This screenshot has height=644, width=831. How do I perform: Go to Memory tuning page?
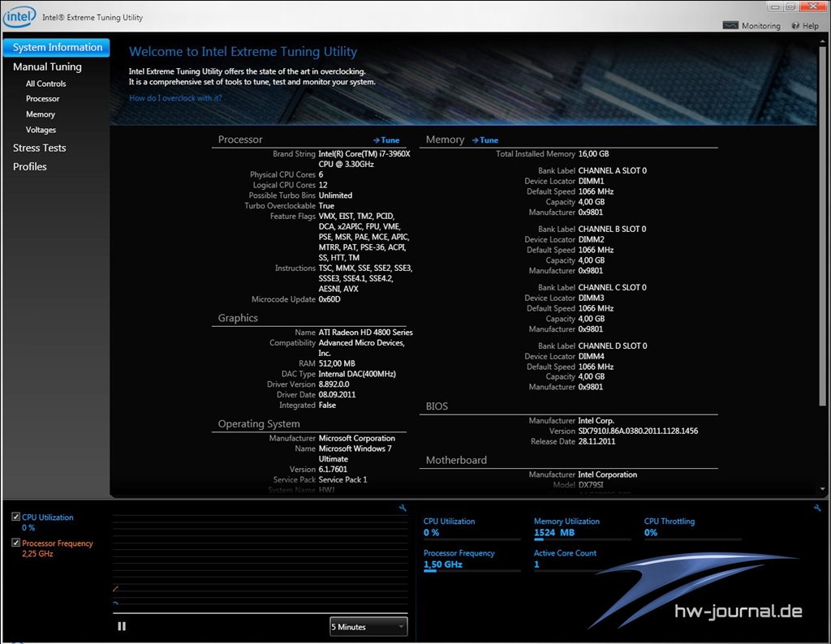pyautogui.click(x=41, y=114)
